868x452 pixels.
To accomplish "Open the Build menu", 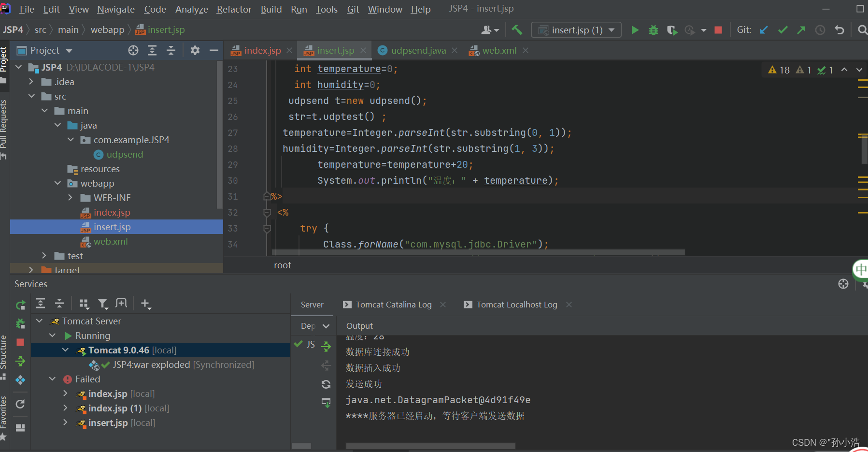I will coord(271,9).
